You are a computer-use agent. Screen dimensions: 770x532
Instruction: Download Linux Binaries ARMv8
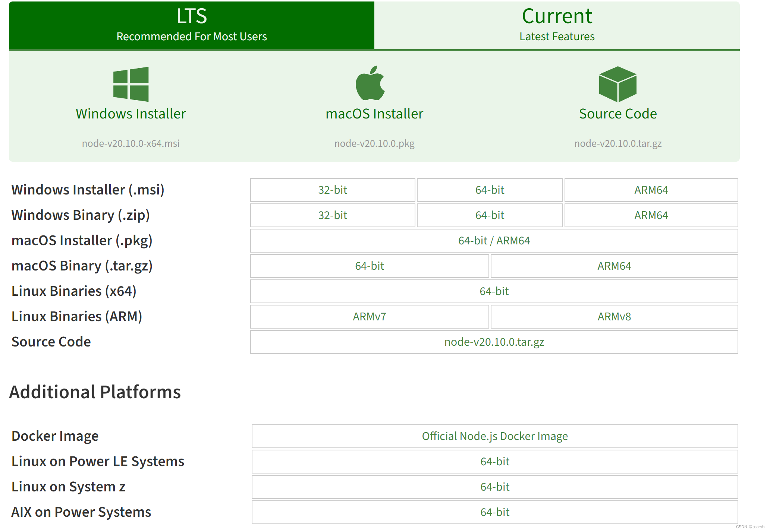pyautogui.click(x=614, y=317)
